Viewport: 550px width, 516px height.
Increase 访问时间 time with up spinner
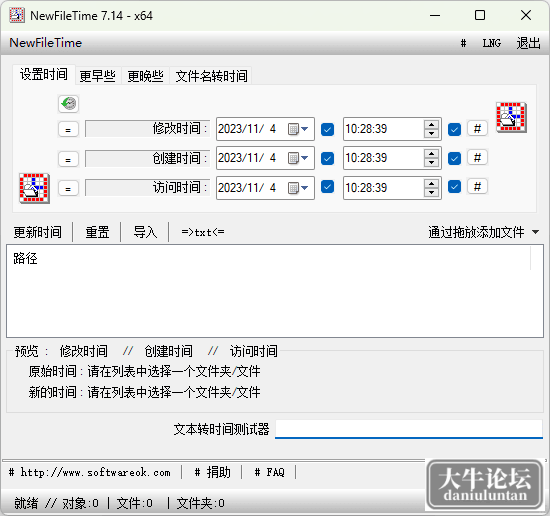431,183
